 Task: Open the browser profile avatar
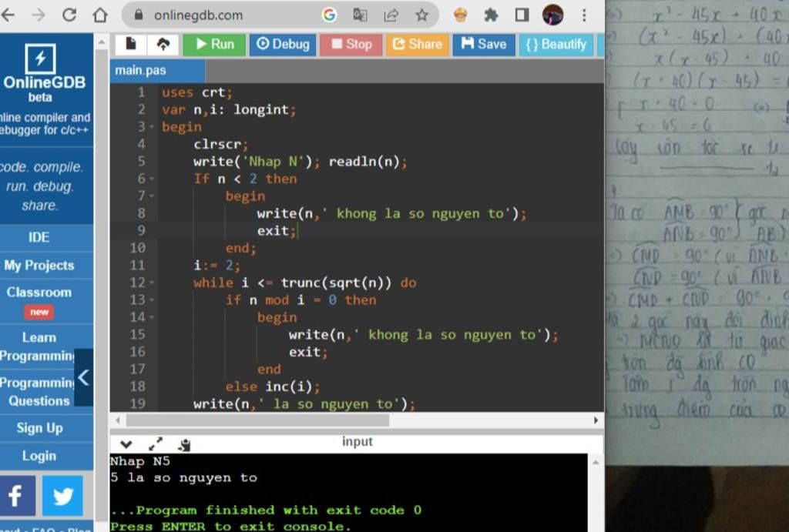coord(552,15)
